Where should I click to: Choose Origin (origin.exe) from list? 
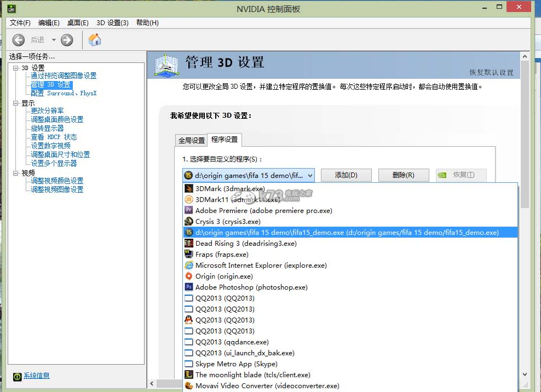224,276
